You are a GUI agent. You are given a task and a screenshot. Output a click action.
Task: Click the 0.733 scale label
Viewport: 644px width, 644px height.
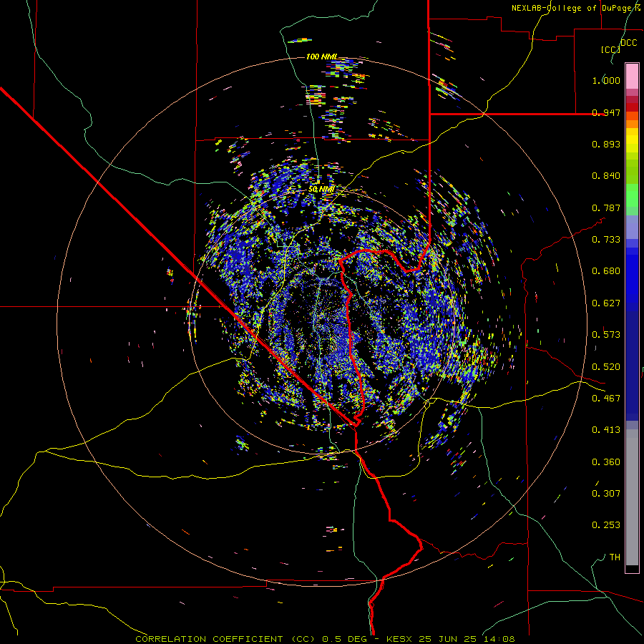pos(606,240)
